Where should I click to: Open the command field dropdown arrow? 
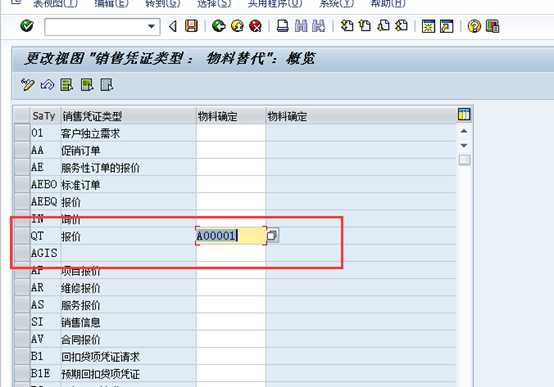coord(151,27)
